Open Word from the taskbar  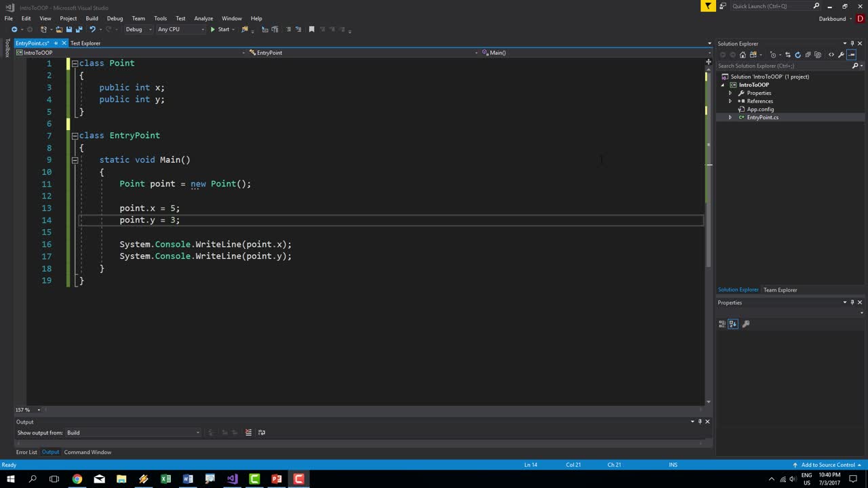188,479
